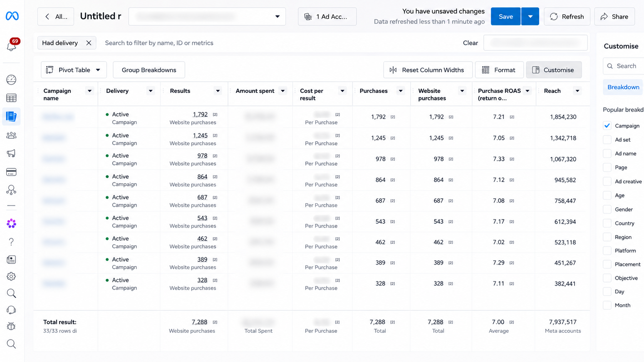Open Results column menu arrow
The width and height of the screenshot is (644, 362).
point(218,91)
